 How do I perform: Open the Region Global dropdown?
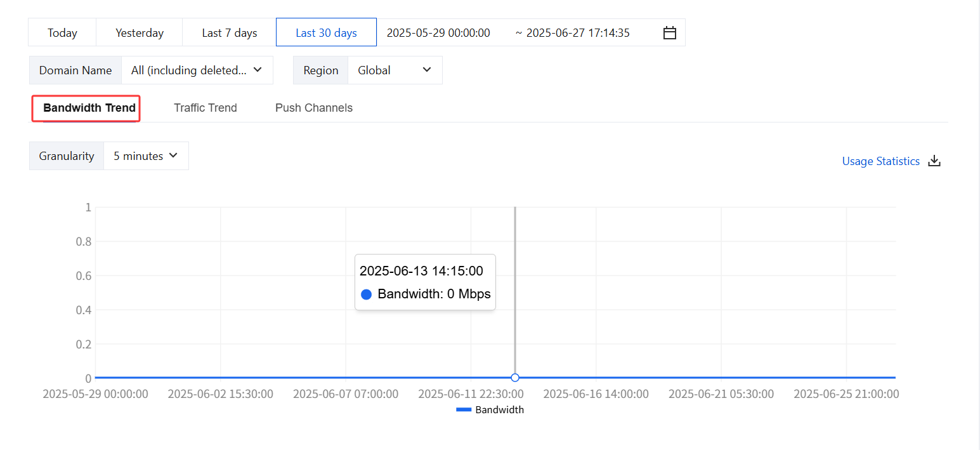point(395,70)
